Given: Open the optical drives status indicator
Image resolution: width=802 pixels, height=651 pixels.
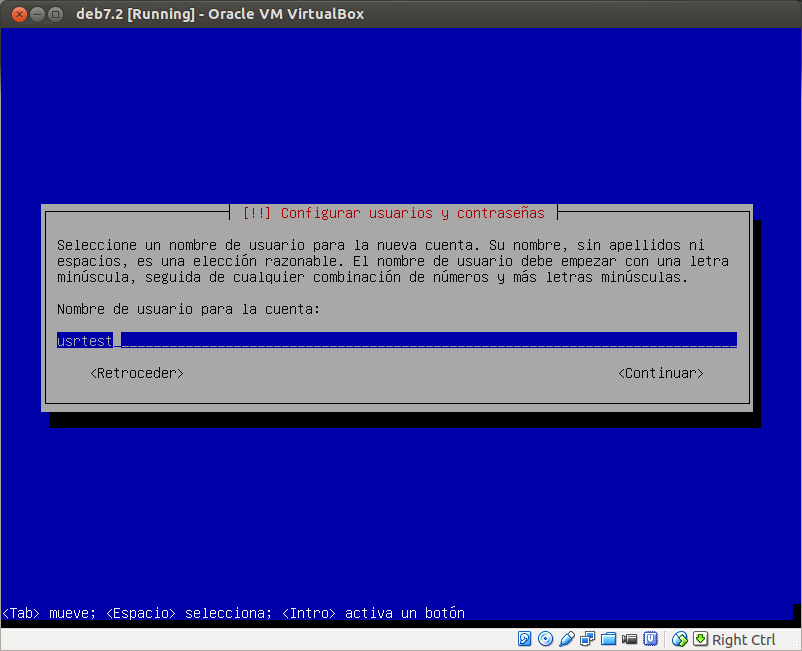Looking at the screenshot, I should click(546, 638).
